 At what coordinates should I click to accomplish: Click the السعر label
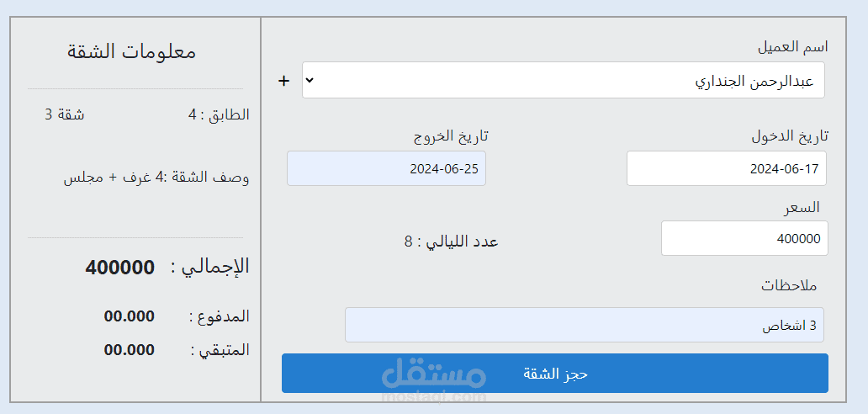(802, 206)
